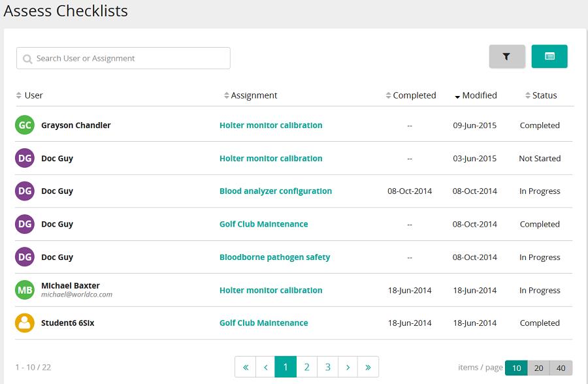
Task: Sort by the Modified column header
Action: click(476, 95)
